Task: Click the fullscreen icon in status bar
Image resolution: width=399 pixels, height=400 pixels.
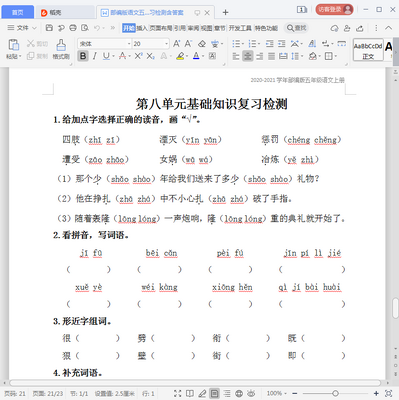Action: (x=178, y=394)
